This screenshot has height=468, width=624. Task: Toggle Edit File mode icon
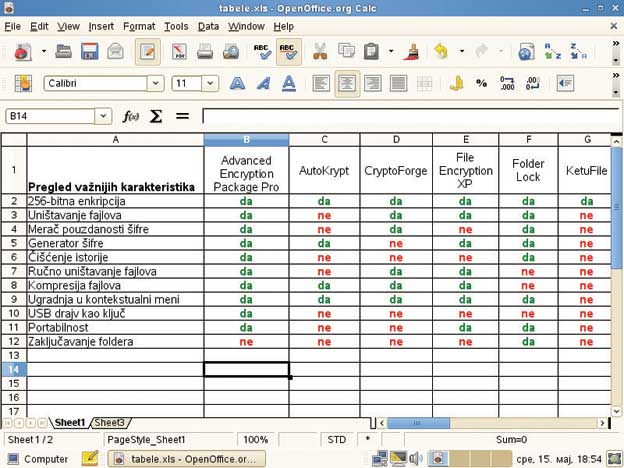pos(148,52)
